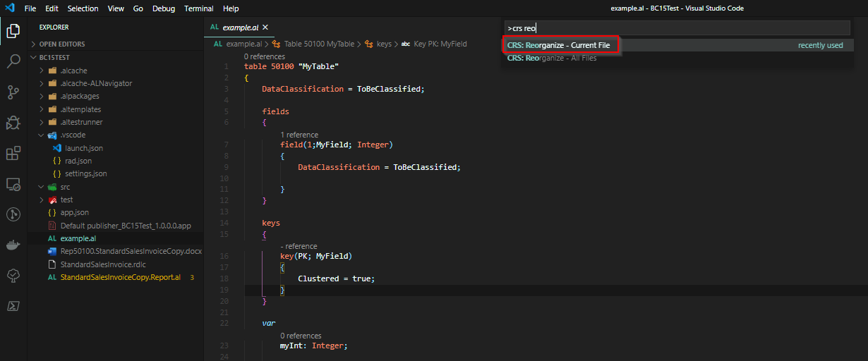Choose CRS: Reorganize - All Files command
Screen dimensions: 868x361
pos(551,58)
